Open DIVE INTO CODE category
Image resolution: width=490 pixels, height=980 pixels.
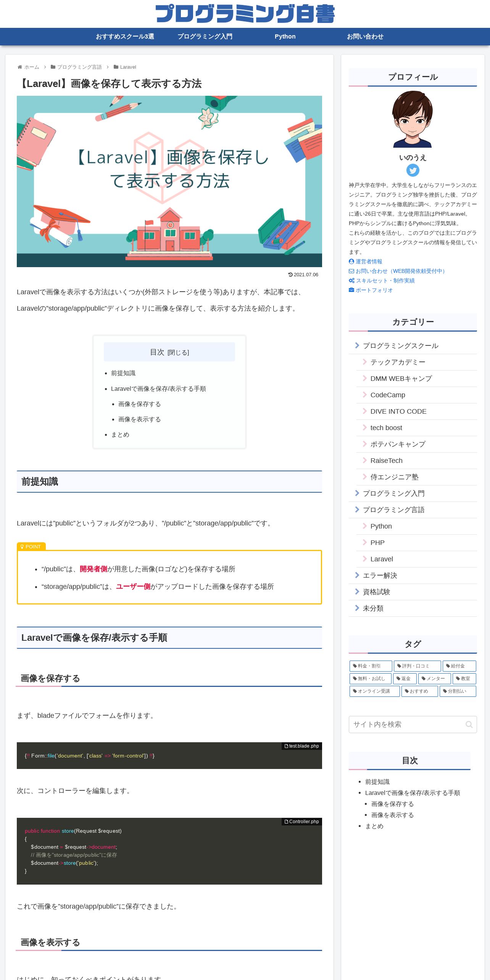[417, 411]
